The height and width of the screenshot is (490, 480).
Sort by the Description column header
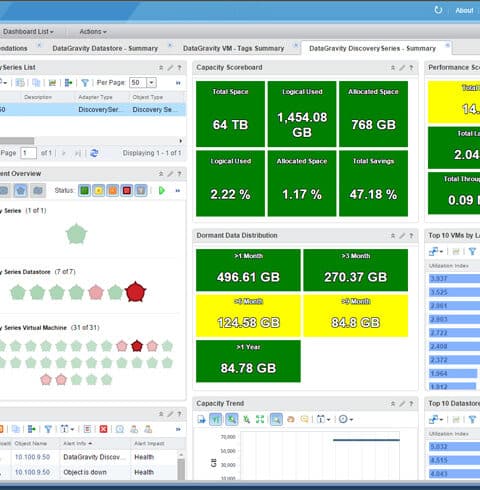coord(38,97)
